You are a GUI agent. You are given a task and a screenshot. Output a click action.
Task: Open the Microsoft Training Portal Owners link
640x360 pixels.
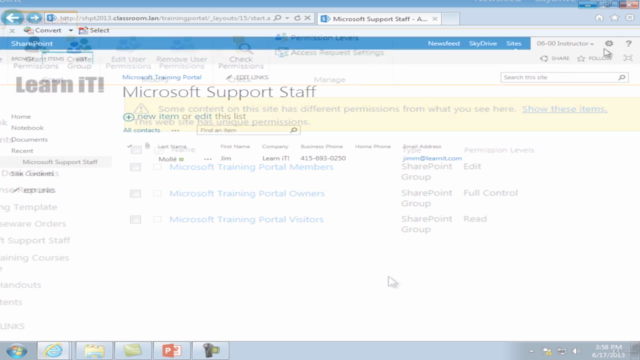click(x=247, y=193)
